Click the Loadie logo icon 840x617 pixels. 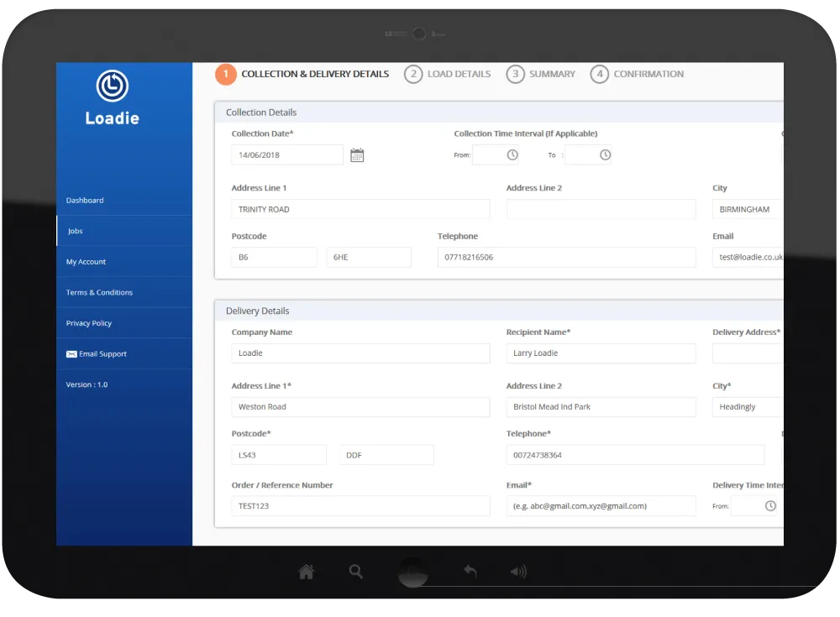pyautogui.click(x=113, y=86)
